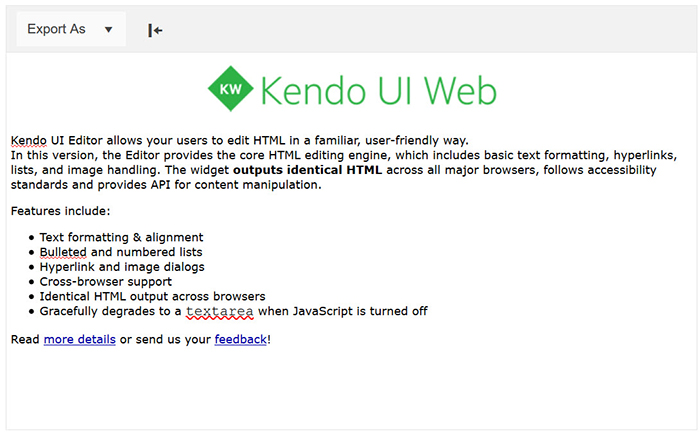Open the Export As dropdown
This screenshot has height=441, width=700.
(57, 29)
